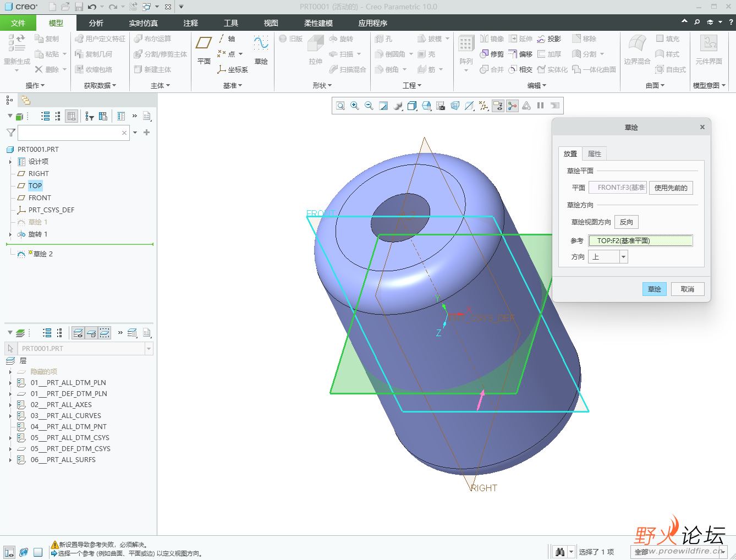Image resolution: width=736 pixels, height=560 pixels.
Task: Click the Save icon in quick access toolbar
Action: coord(79,7)
